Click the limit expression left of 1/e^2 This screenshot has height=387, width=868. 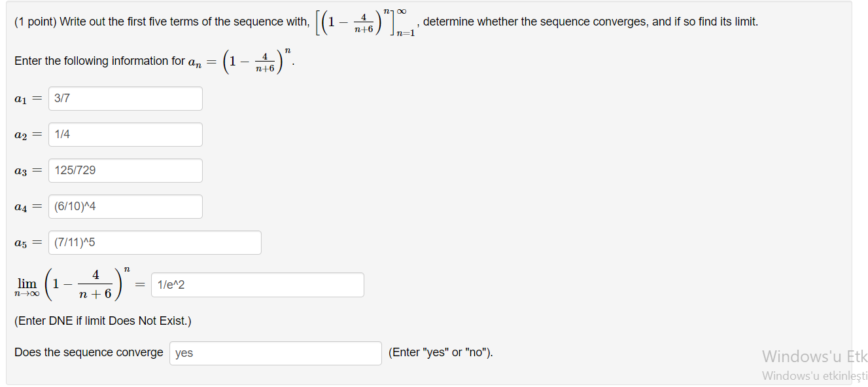(73, 284)
